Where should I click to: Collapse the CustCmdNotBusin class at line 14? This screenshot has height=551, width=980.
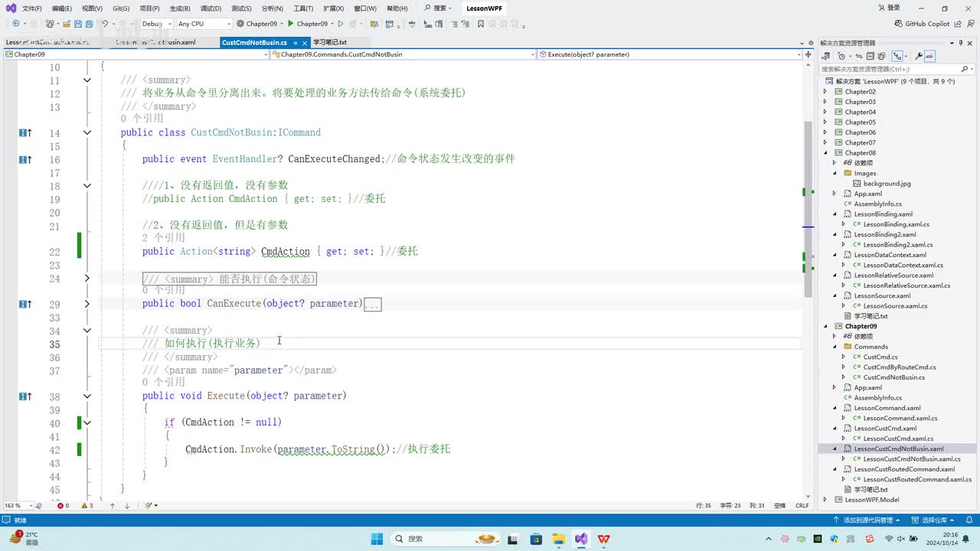click(87, 132)
